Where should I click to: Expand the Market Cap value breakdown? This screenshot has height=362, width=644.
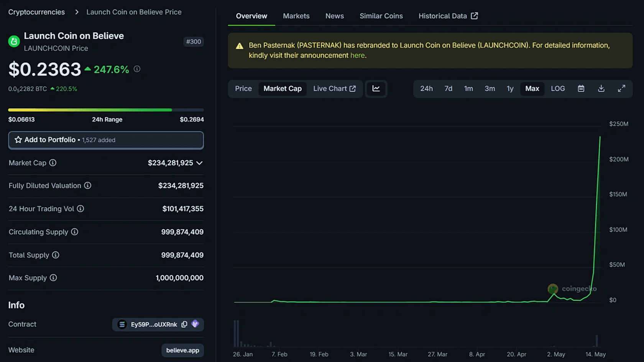click(x=200, y=163)
